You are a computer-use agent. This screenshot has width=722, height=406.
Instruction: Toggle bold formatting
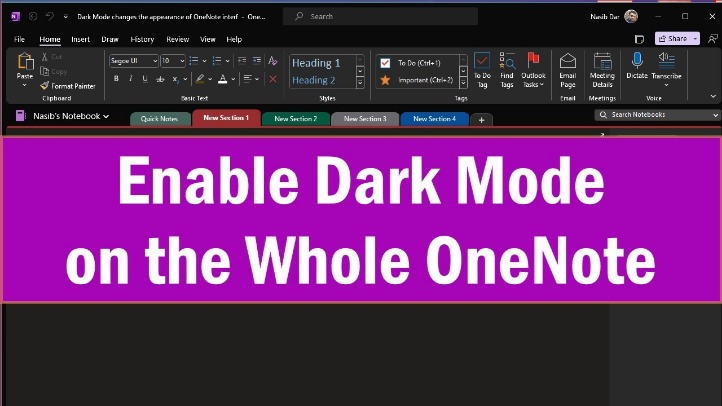[x=116, y=79]
